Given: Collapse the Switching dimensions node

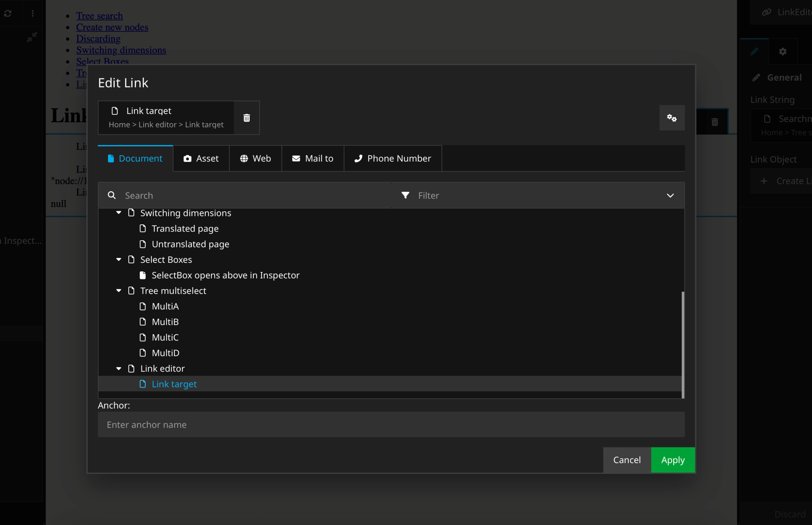Looking at the screenshot, I should point(119,213).
